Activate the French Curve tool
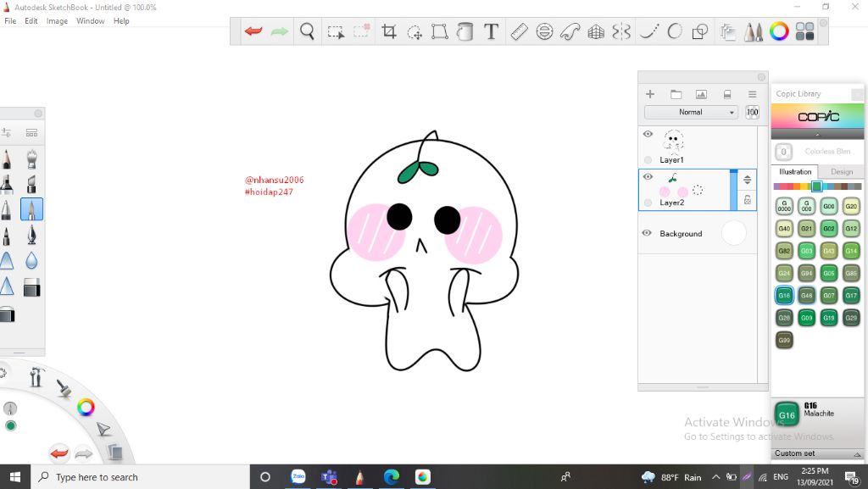 570,31
